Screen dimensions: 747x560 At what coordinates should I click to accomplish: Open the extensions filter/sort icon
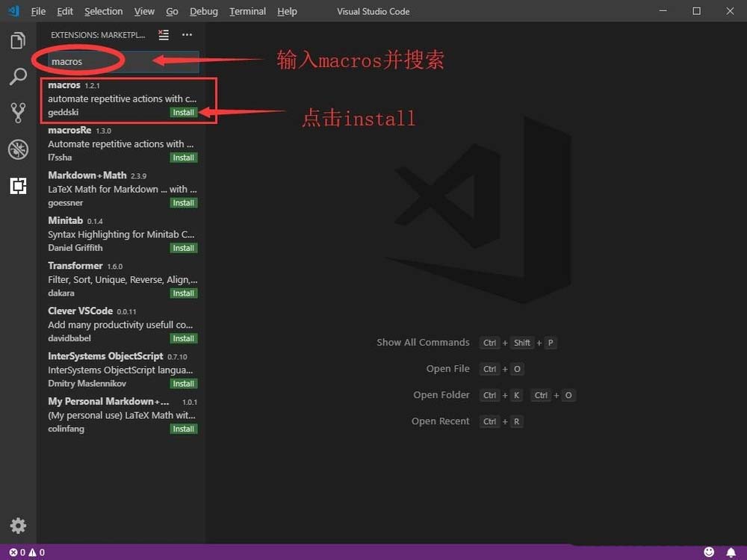pos(163,34)
